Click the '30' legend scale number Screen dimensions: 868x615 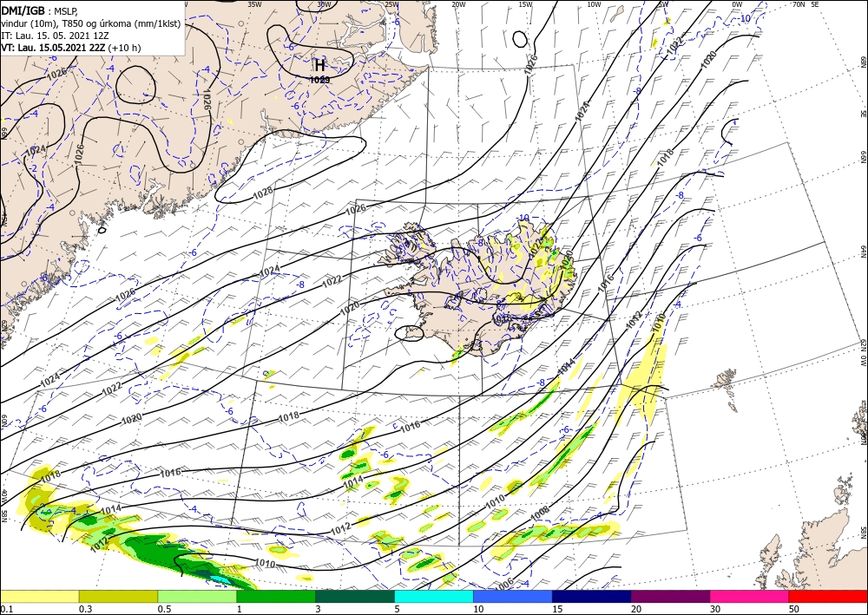(714, 609)
